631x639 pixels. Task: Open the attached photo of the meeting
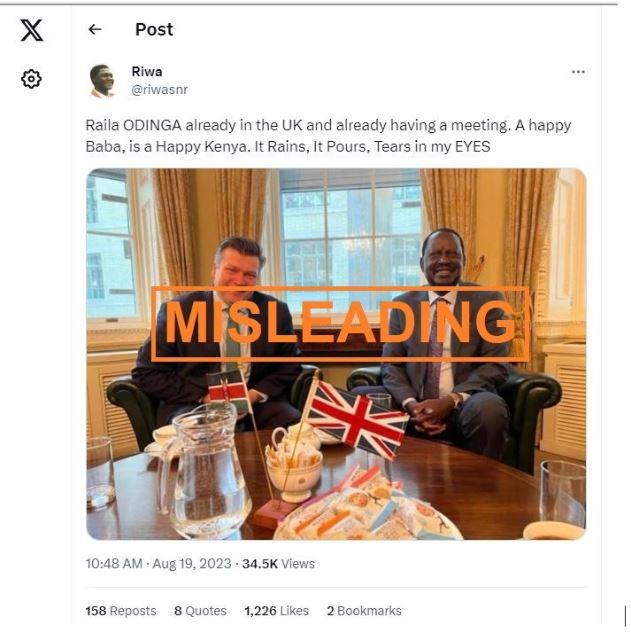coord(336,354)
